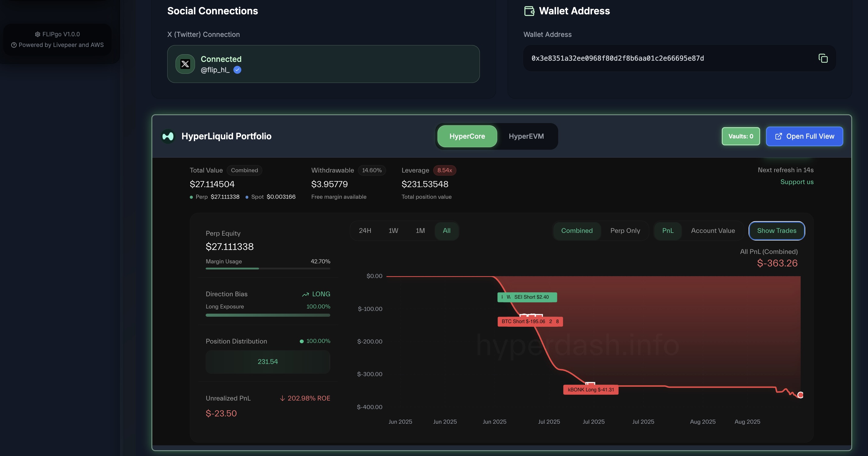Click the X (Twitter) logo icon
This screenshot has width=868, height=456.
185,64
